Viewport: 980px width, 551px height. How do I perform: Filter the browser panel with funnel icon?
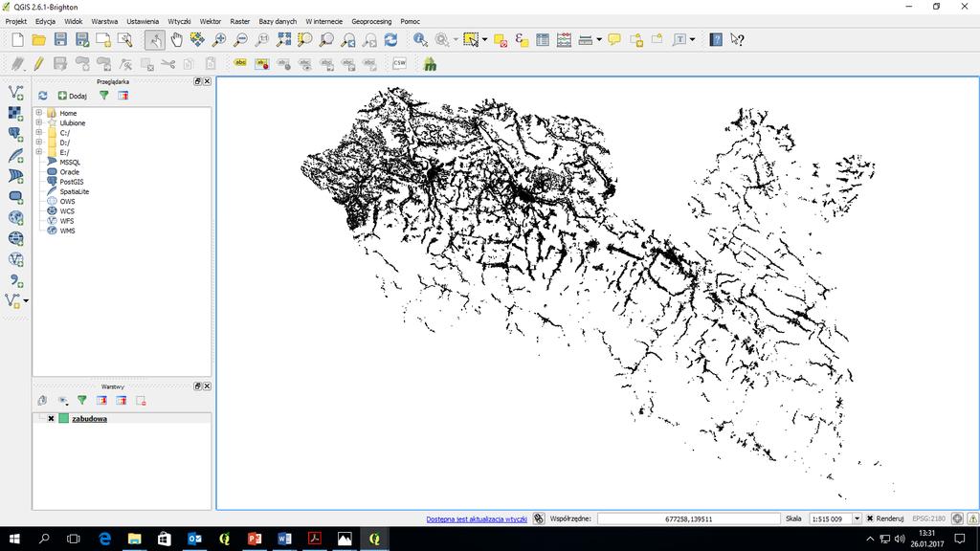(103, 96)
